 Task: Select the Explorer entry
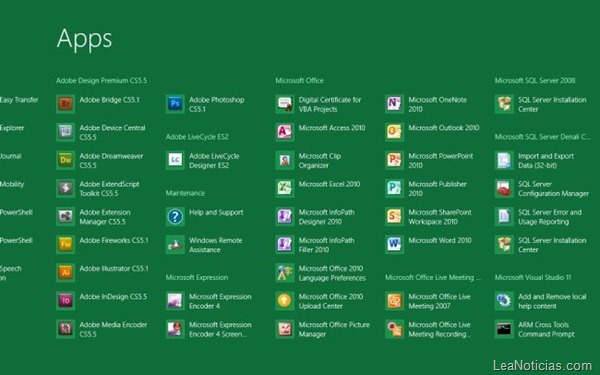12,128
